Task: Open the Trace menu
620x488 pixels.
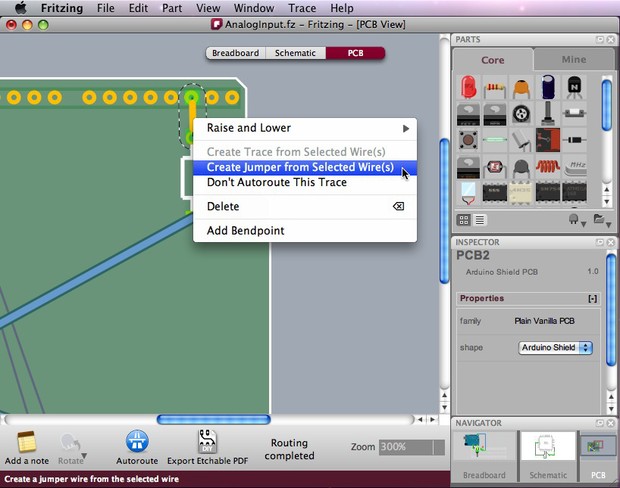Action: (302, 8)
